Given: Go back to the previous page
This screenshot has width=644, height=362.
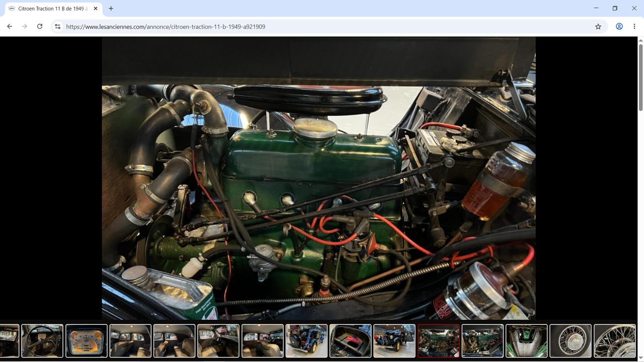Looking at the screenshot, I should tap(10, 26).
